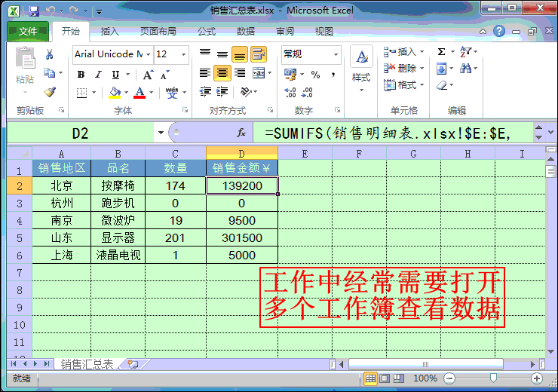Click the cell borders icon
Viewport: 558px width, 392px height.
pos(82,93)
